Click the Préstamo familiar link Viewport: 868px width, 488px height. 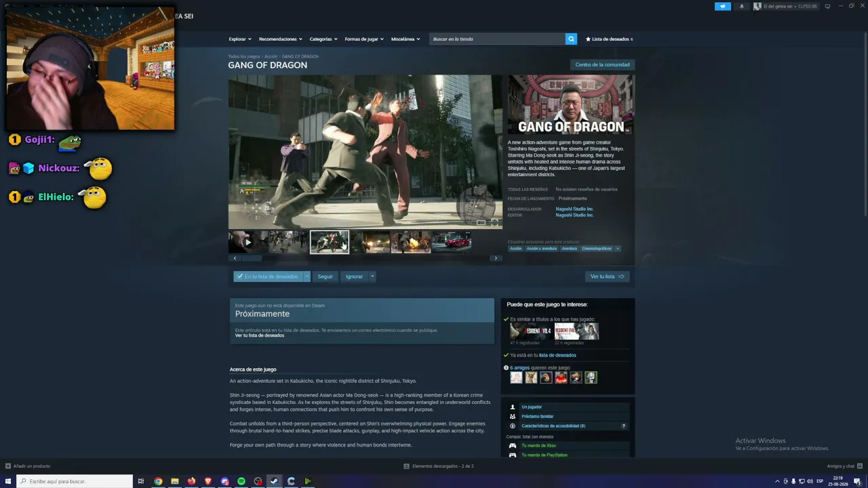(538, 416)
